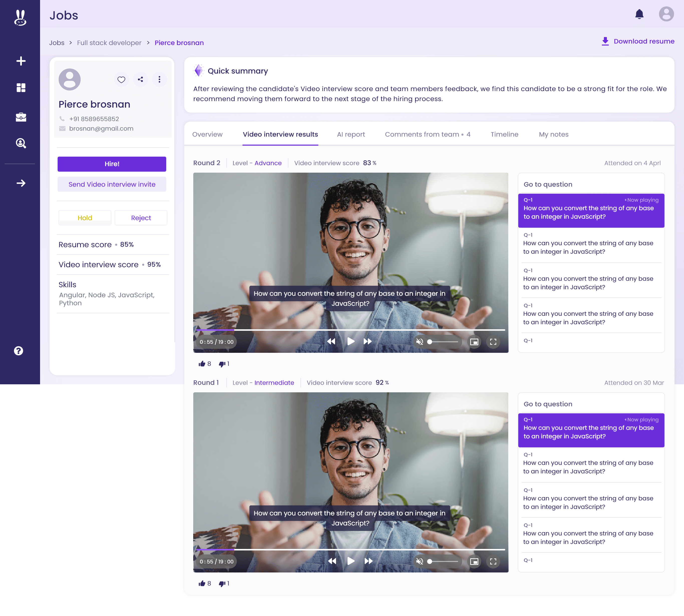Viewport: 684px width, 616px height.
Task: Click the candidate search icon in sidebar
Action: [x=21, y=143]
